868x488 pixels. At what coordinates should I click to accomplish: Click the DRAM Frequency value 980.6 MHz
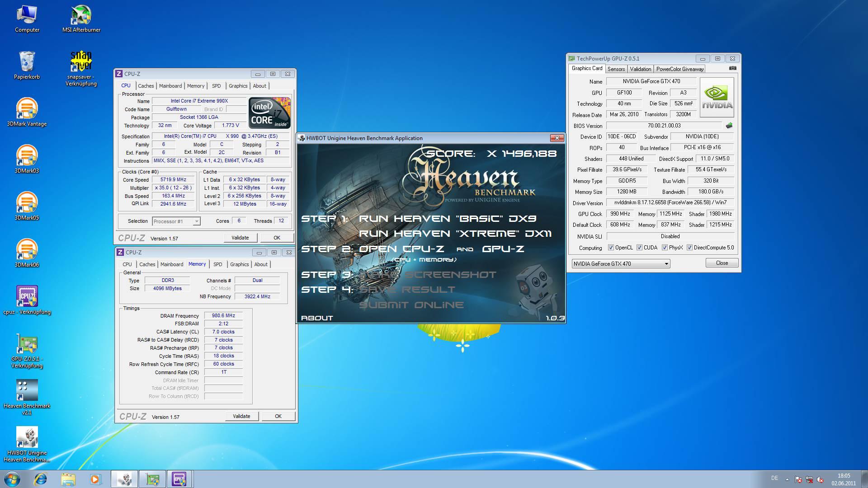coord(223,316)
